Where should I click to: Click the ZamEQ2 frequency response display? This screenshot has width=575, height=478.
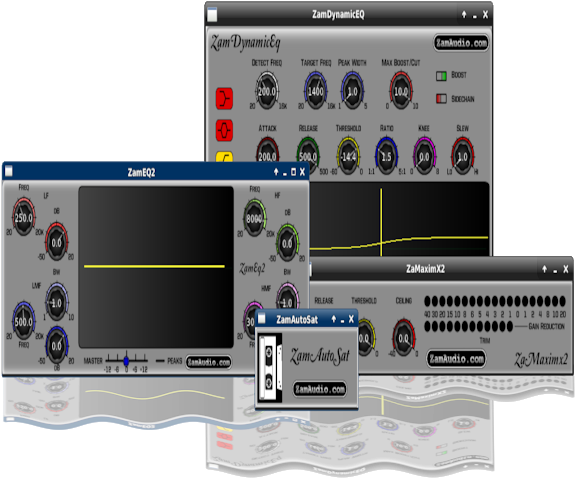point(156,267)
